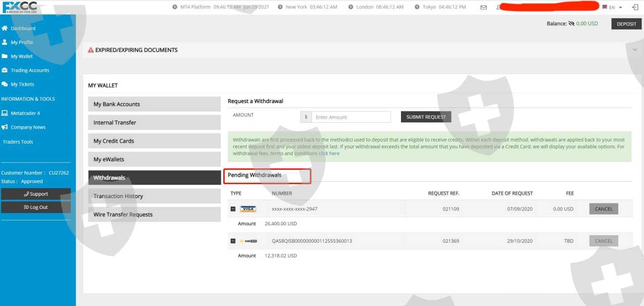
Task: Click the Dashboard home icon
Action: pos(5,28)
